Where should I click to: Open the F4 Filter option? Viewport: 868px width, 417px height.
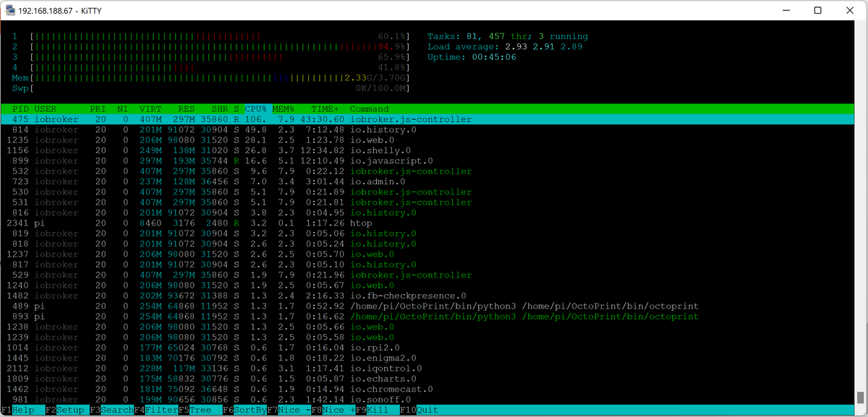pyautogui.click(x=155, y=410)
